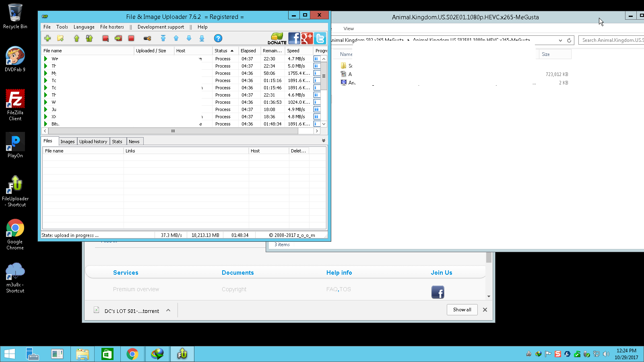Image resolution: width=644 pixels, height=362 pixels.
Task: Click the green plus add files icon
Action: 47,38
